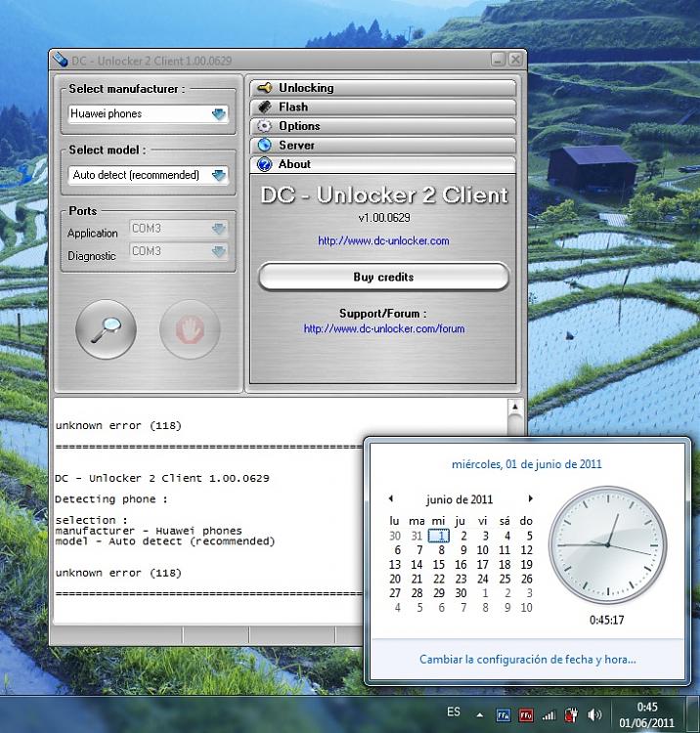Click the Buy credits button
Viewport: 700px width, 733px height.
coord(383,278)
